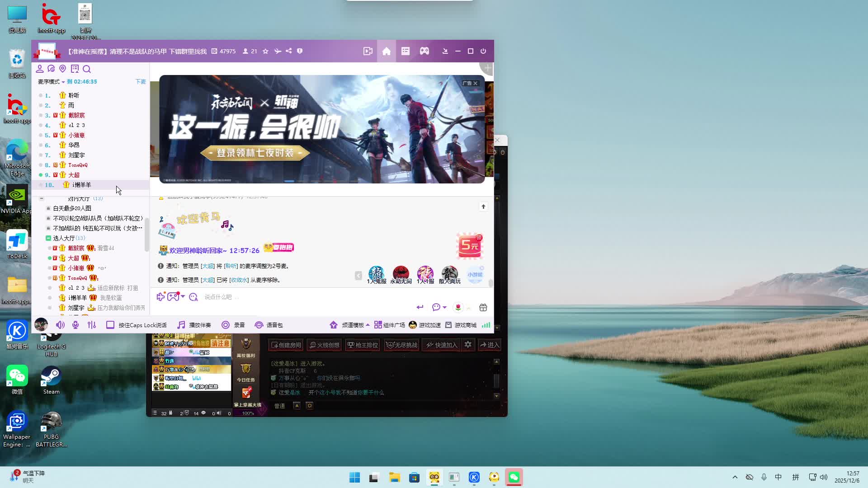Toggle the microphone in bottom toolbar

pyautogui.click(x=75, y=325)
